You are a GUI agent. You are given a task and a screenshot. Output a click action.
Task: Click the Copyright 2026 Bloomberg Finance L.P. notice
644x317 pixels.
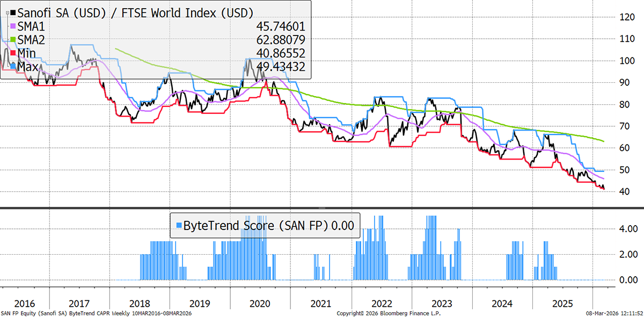(388, 313)
